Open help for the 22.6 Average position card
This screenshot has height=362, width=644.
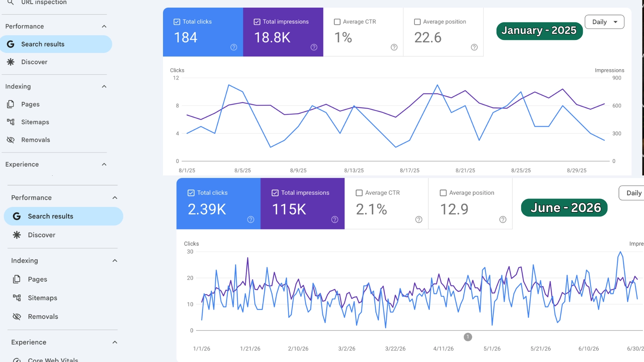(x=474, y=47)
